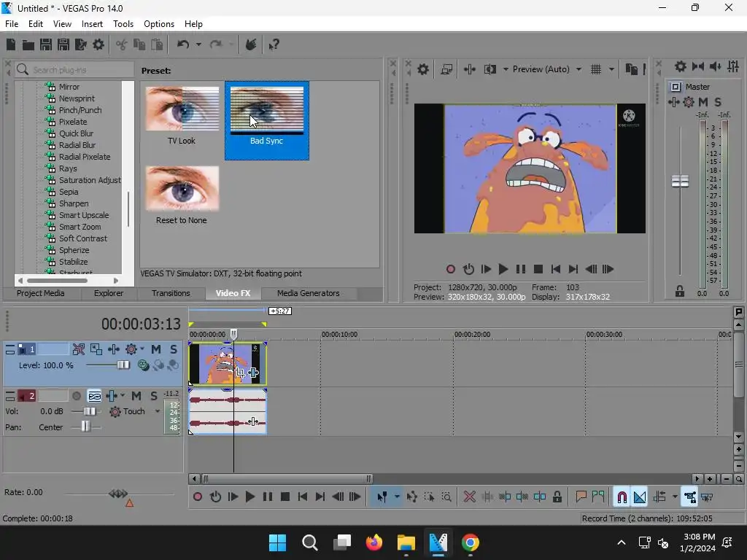Screen dimensions: 747x560
Task: Click the Cut scissors icon in toolbar
Action: (x=122, y=44)
